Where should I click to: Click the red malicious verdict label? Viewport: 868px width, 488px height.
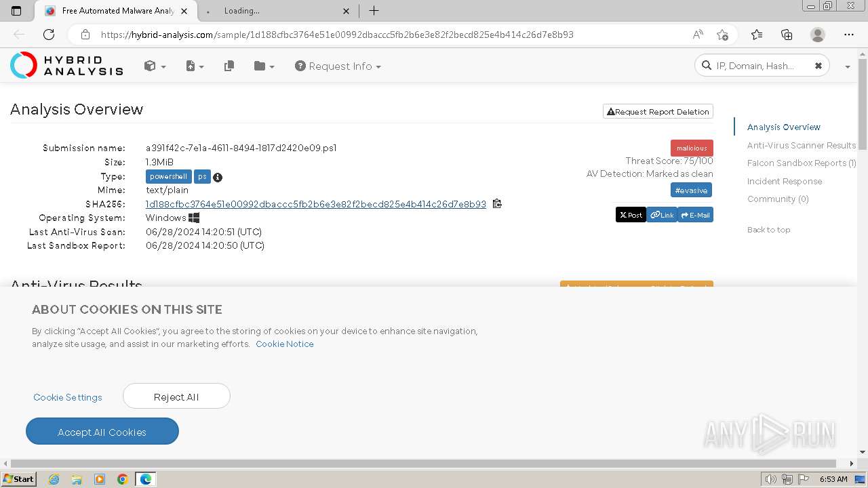692,148
